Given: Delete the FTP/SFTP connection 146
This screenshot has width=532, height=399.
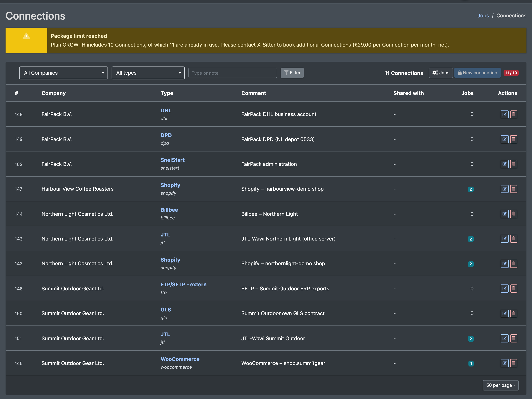Looking at the screenshot, I should point(514,288).
